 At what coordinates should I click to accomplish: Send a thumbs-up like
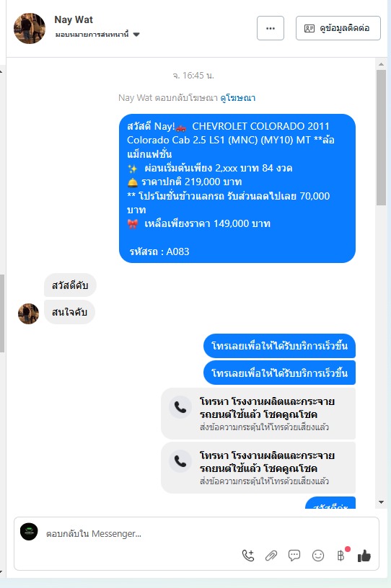pos(364,556)
